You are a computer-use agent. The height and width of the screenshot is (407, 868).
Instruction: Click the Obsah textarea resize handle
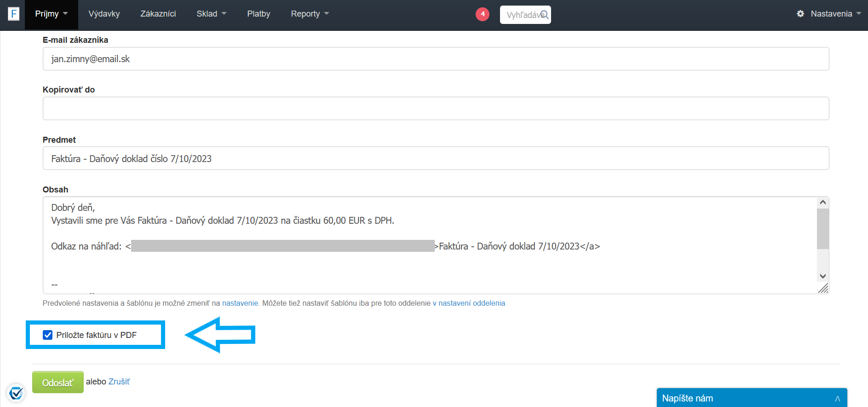click(823, 288)
